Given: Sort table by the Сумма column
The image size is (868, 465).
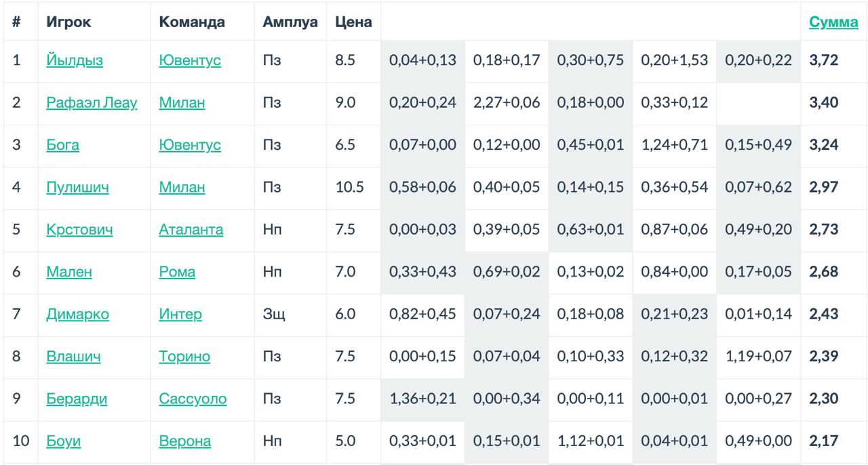Looking at the screenshot, I should pos(833,22).
